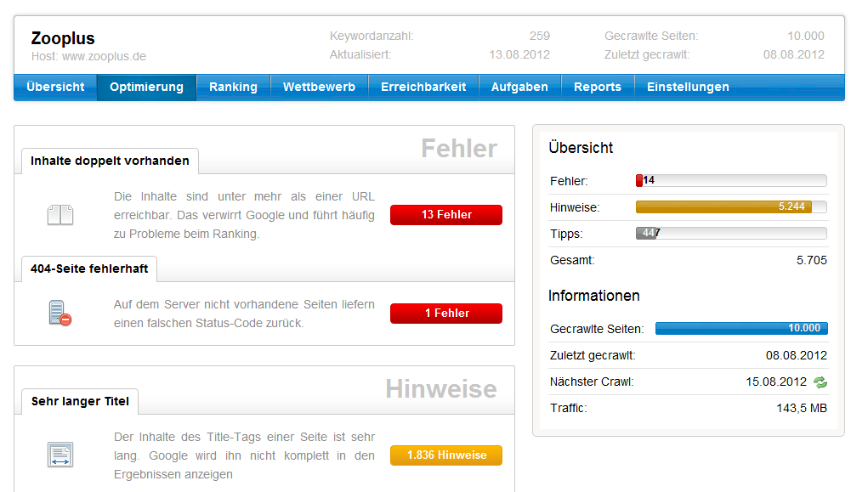Select the Inhalte doppelt vorhanden tab

[x=110, y=161]
